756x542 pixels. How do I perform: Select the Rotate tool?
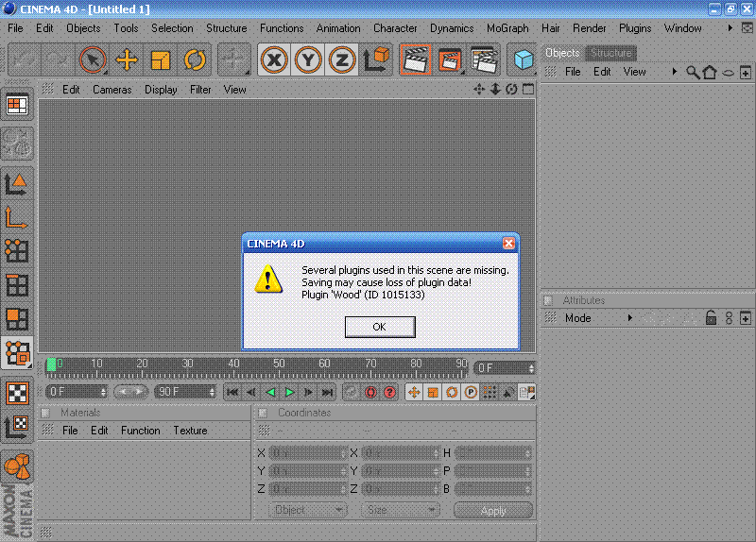(x=195, y=60)
